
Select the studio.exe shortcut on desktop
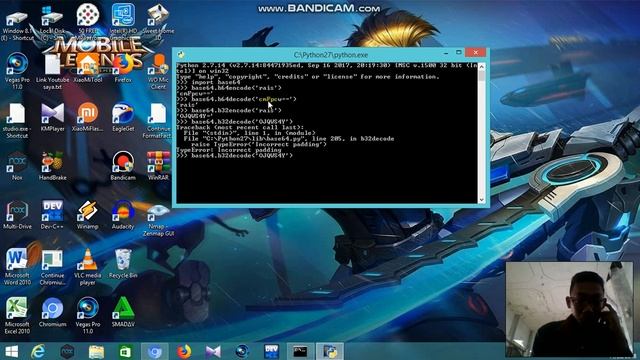[x=17, y=121]
